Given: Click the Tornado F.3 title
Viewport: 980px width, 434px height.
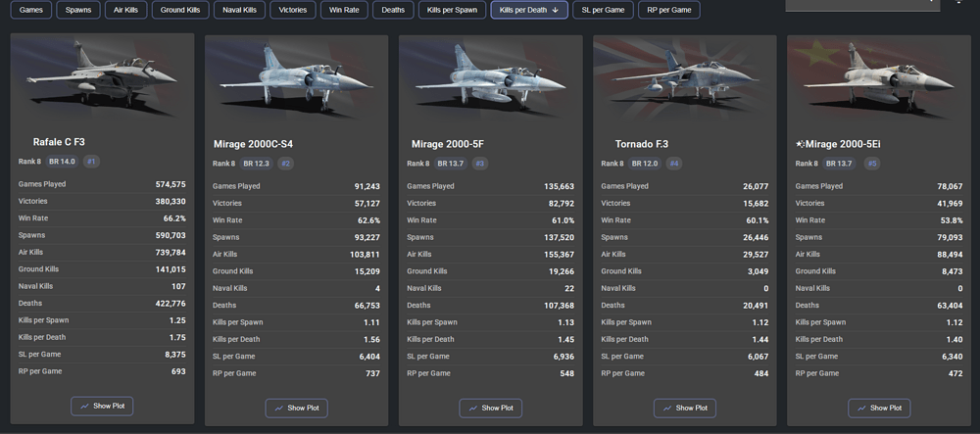Looking at the screenshot, I should [x=641, y=144].
